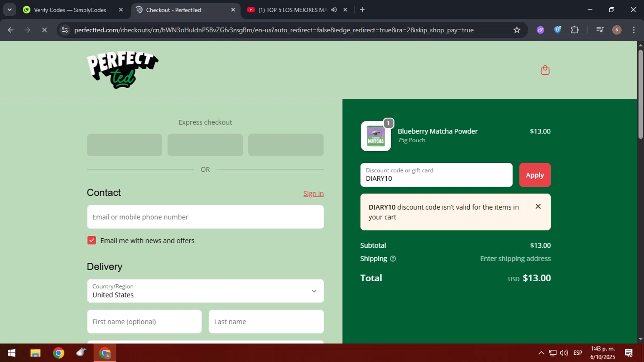Dismiss the DIARY10 invalid code message

(x=538, y=207)
